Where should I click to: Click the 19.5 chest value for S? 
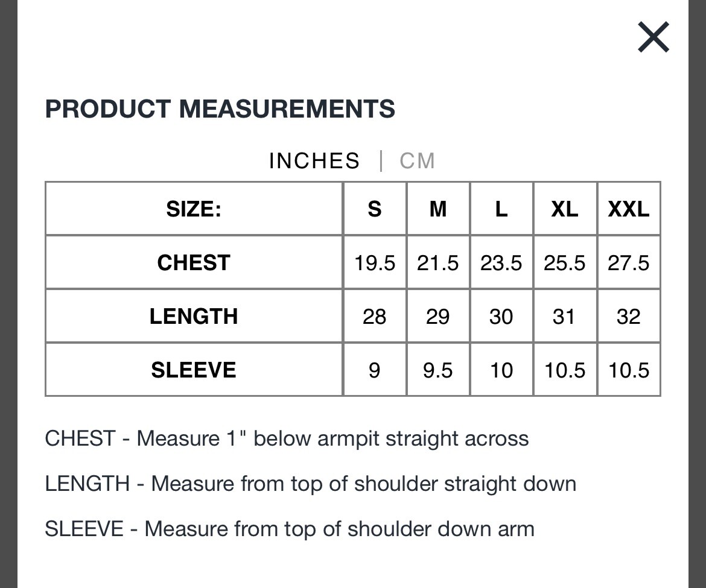point(375,263)
